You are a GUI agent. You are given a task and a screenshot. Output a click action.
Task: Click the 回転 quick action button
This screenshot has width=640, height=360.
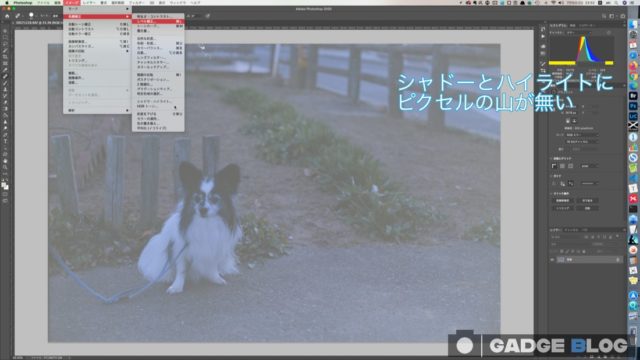point(587,208)
